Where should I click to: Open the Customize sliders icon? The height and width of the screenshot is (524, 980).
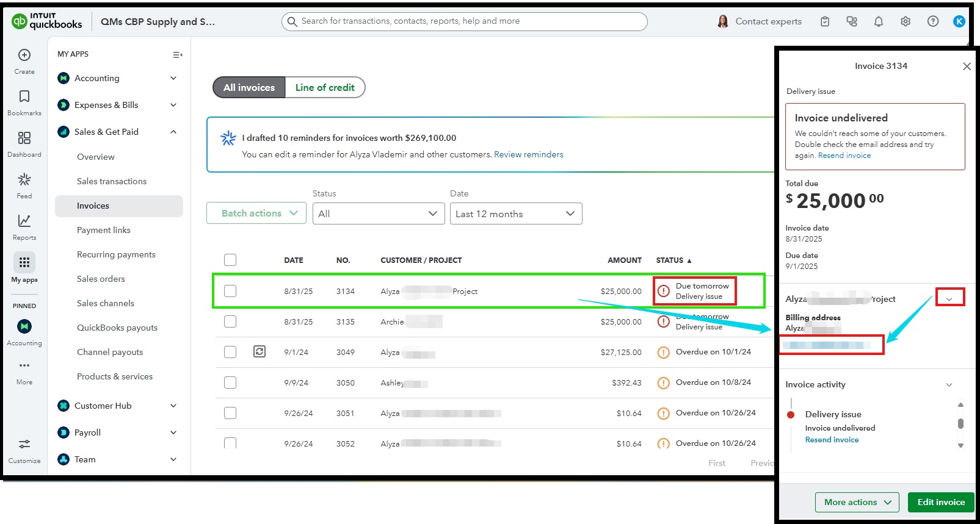[24, 444]
